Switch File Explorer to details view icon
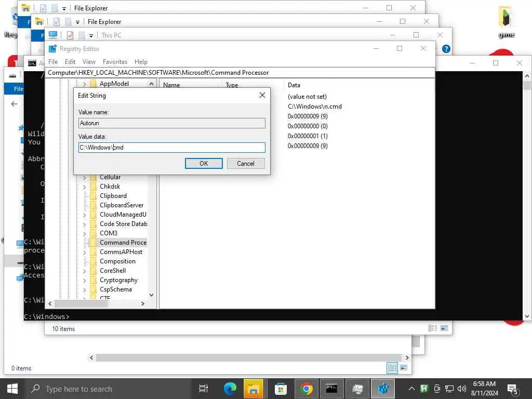The width and height of the screenshot is (532, 399). (x=392, y=368)
